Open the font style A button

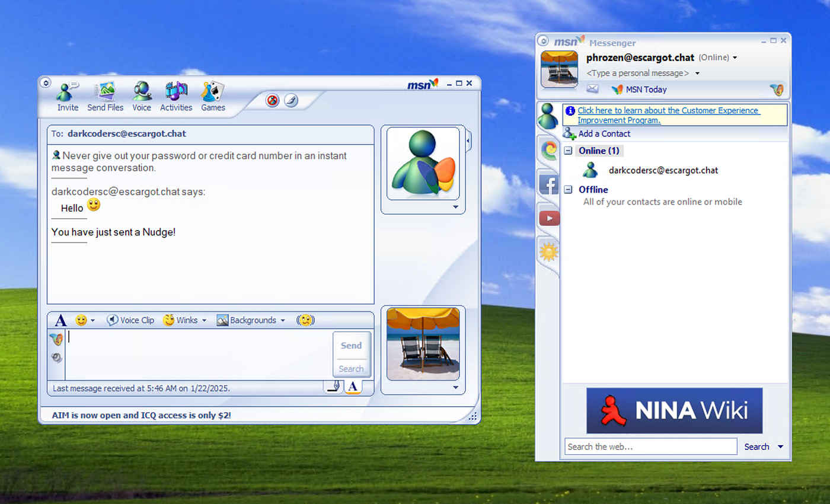[x=60, y=321]
